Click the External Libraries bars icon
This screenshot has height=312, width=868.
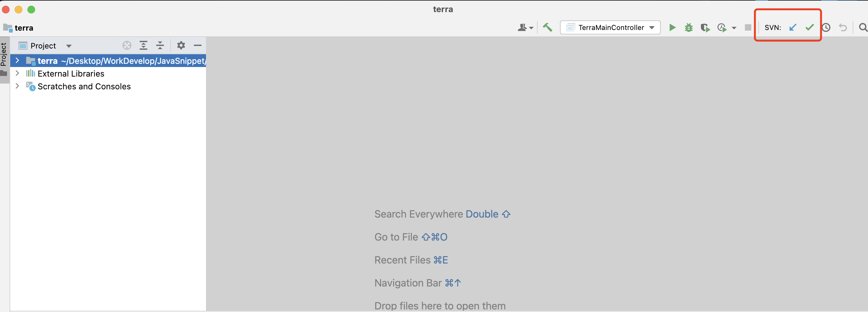click(x=31, y=73)
